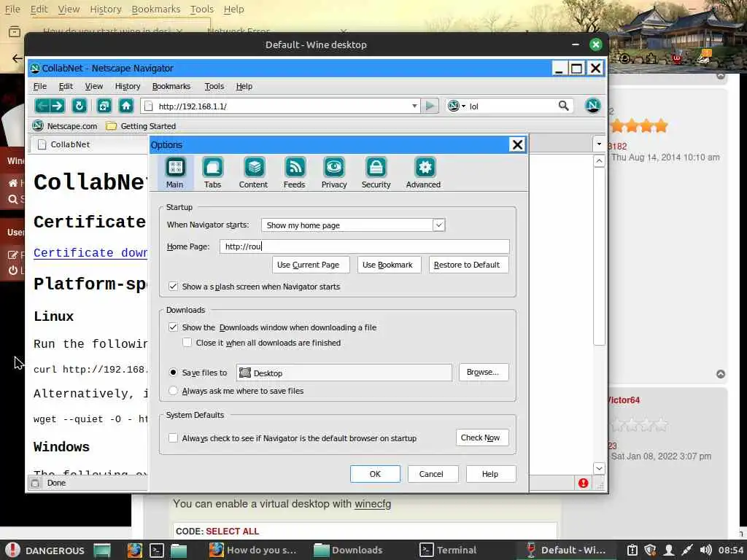Toggle Show the Downloads window checkbox
Image resolution: width=747 pixels, height=560 pixels.
pos(173,327)
